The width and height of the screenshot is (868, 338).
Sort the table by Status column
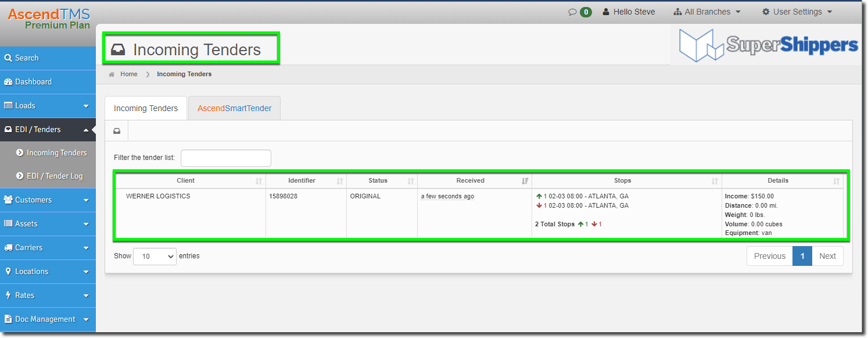click(382, 181)
